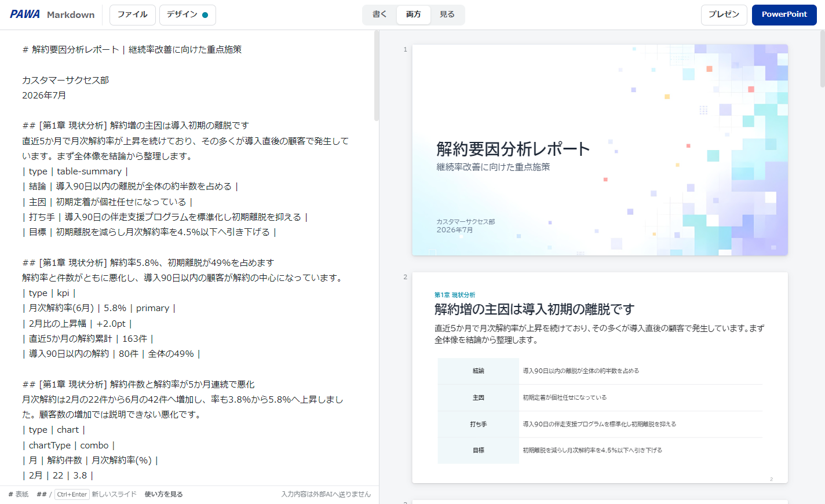Click the '| chartType | combo |' line
Image resolution: width=825 pixels, height=504 pixels.
click(x=68, y=445)
